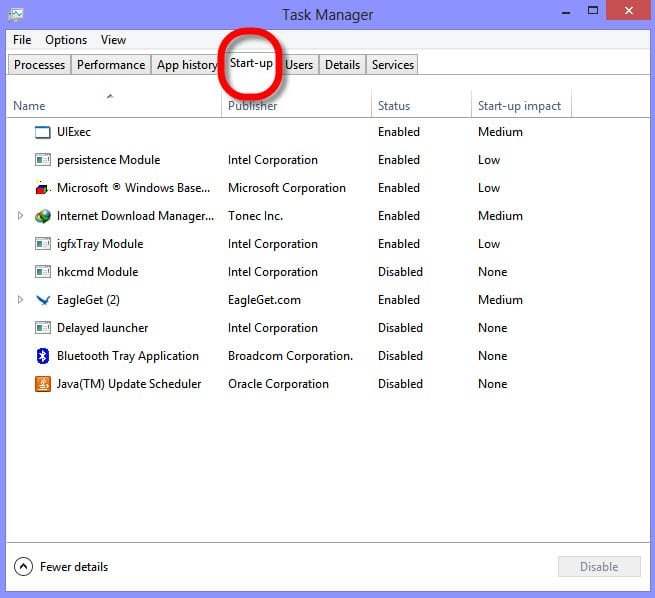Click the Medium impact of EagleGet
The height and width of the screenshot is (598, 655).
500,300
